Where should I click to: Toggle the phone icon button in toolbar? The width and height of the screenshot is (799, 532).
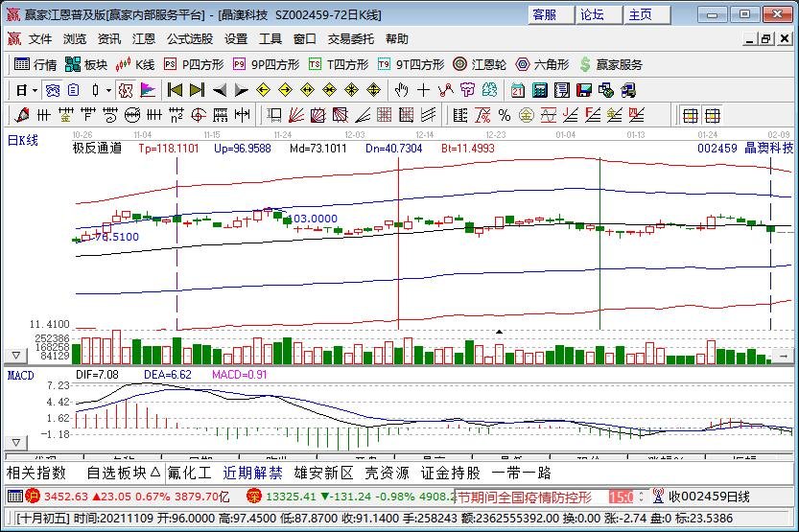pos(53,90)
